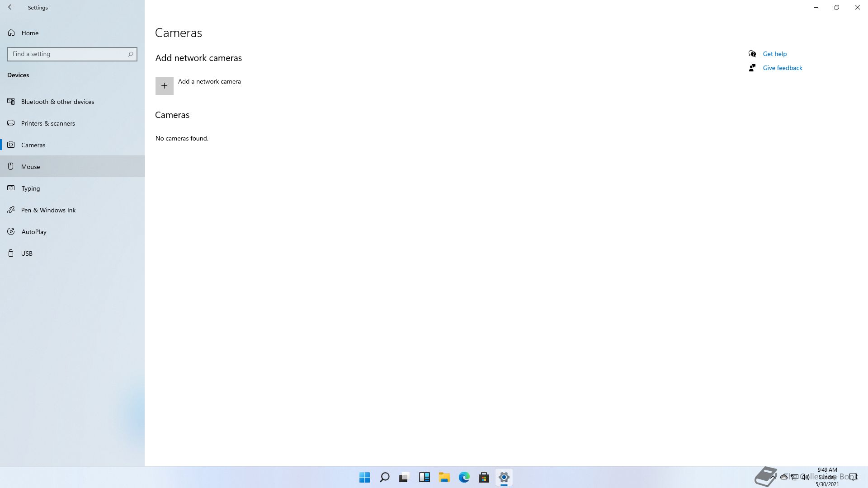This screenshot has width=868, height=488.
Task: Open Bluetooth & other devices settings
Action: 57,102
